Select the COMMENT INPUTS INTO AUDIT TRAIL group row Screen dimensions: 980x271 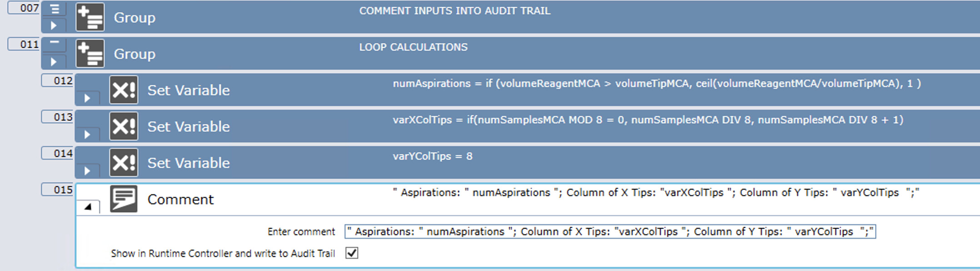click(x=510, y=17)
